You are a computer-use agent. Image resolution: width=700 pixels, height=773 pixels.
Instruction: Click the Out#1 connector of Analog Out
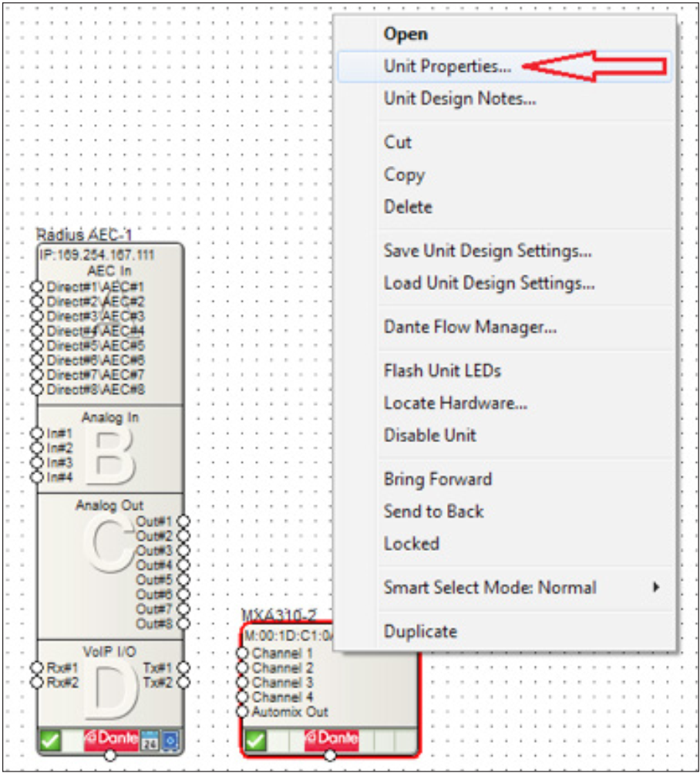pyautogui.click(x=183, y=521)
